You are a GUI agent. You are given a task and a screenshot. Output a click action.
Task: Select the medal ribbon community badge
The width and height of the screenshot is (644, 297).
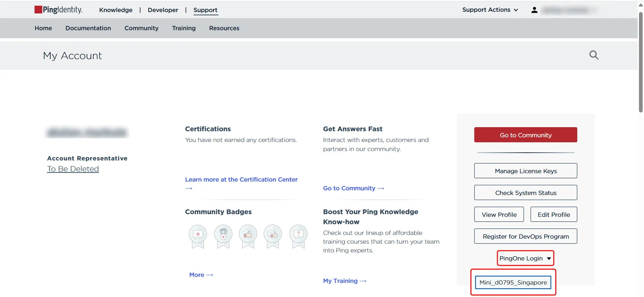(223, 237)
